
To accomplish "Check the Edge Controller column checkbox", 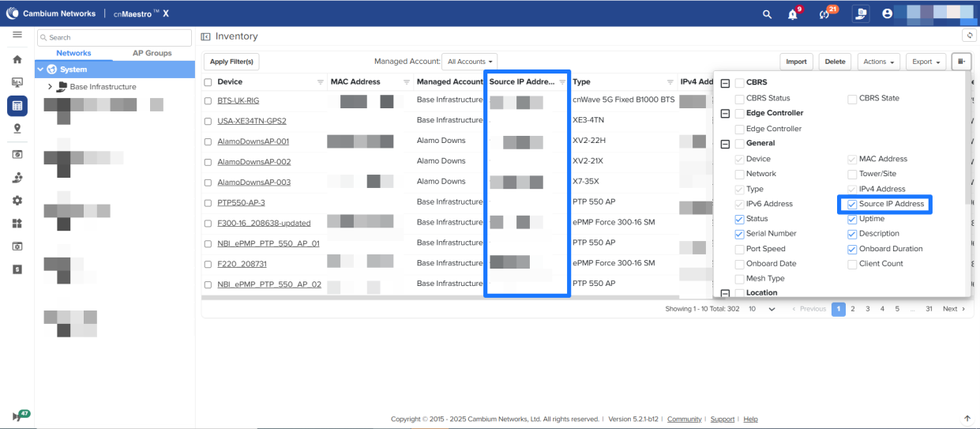I will tap(739, 129).
